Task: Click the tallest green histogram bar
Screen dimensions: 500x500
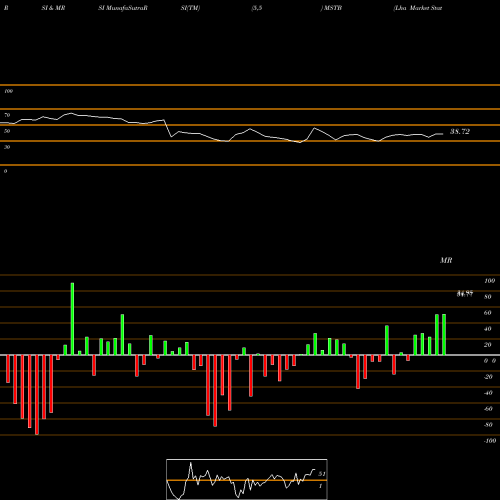Action: pos(72,319)
